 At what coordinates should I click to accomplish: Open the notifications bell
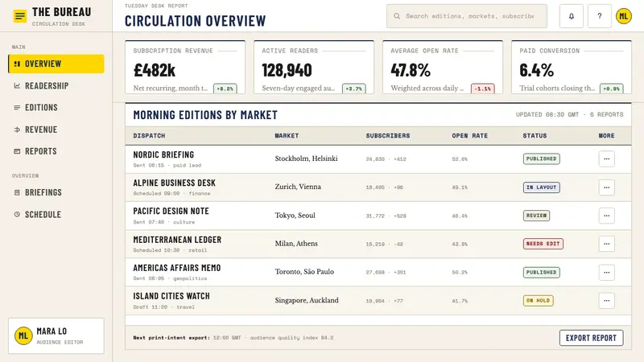point(572,16)
